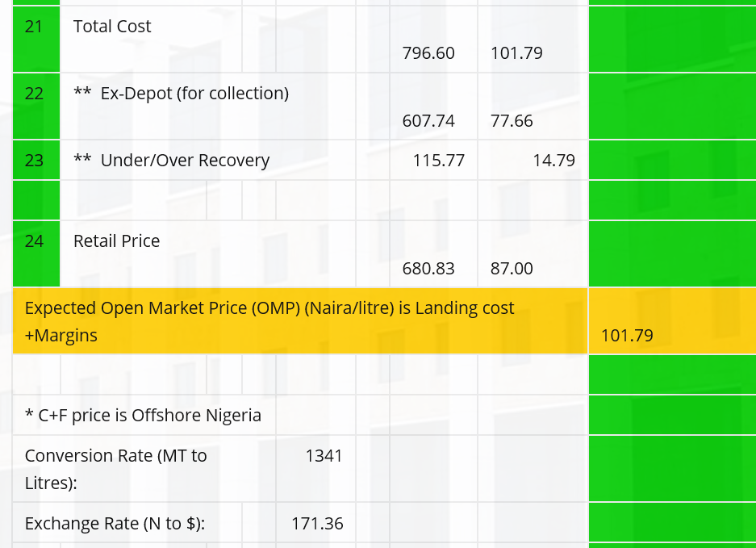Viewport: 756px width, 548px height.
Task: Click the 115.77 recovery value
Action: 438,161
